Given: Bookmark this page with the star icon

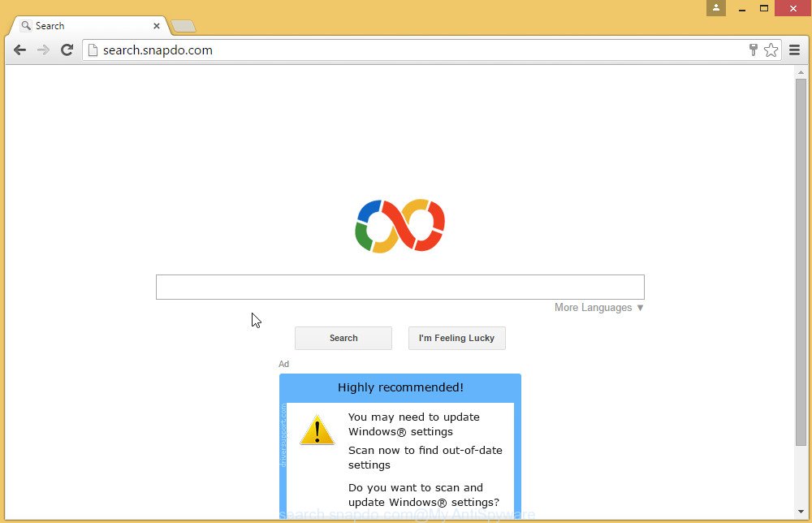Looking at the screenshot, I should [x=771, y=50].
